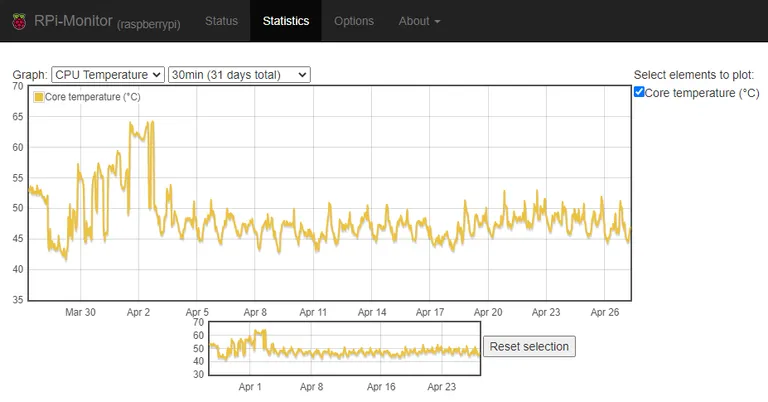Click the 'Apr 16' label under the overview graph

[x=381, y=387]
